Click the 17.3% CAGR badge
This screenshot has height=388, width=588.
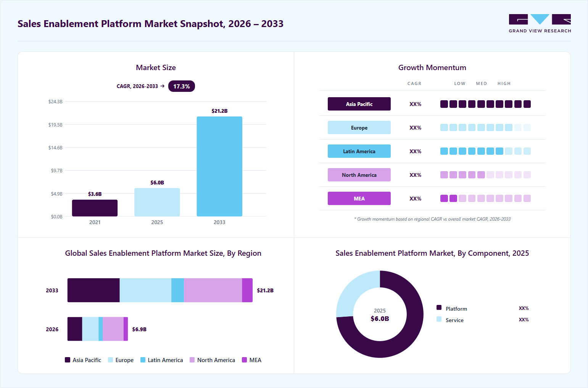(182, 86)
